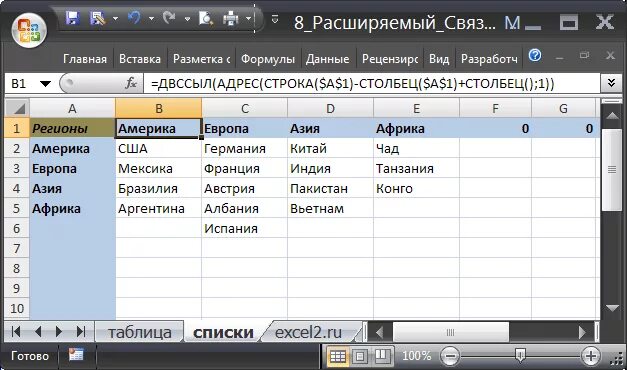
Task: Click the horizontal scroll right arrow
Action: 582,332
